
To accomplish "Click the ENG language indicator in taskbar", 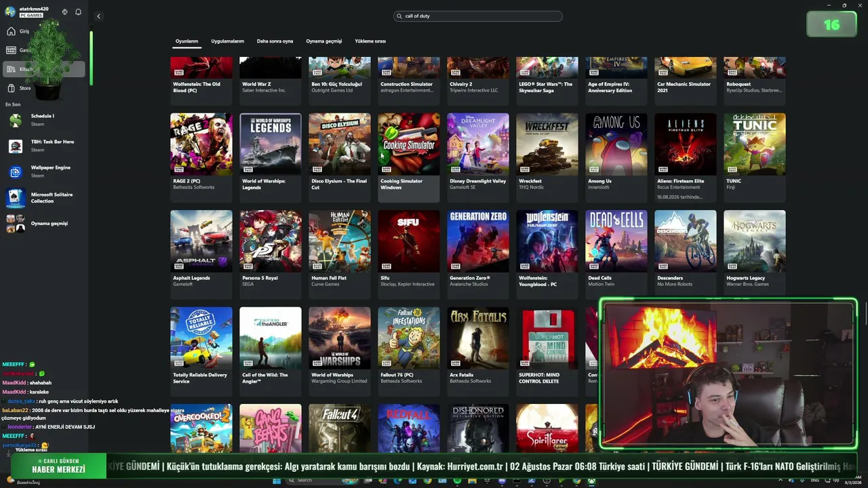I will pyautogui.click(x=814, y=481).
